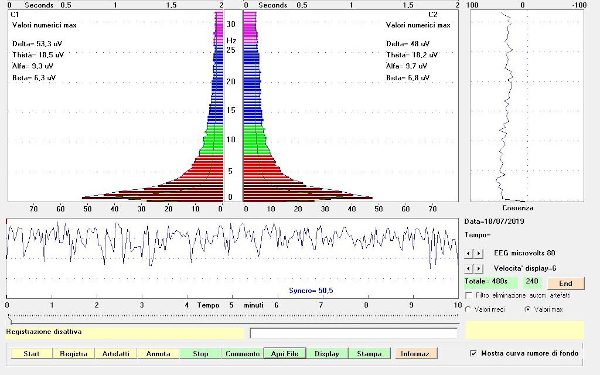Increase EEG microvolts with right arrow
The height and width of the screenshot is (375, 600).
(478, 253)
